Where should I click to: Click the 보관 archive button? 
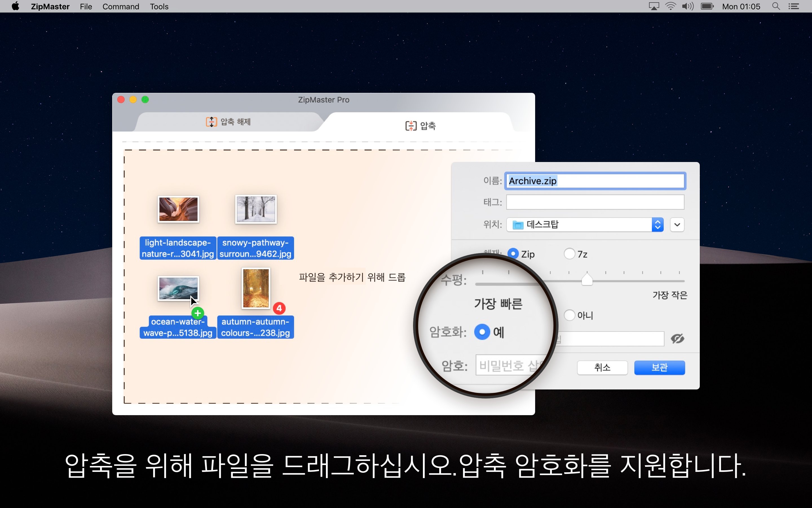click(659, 367)
